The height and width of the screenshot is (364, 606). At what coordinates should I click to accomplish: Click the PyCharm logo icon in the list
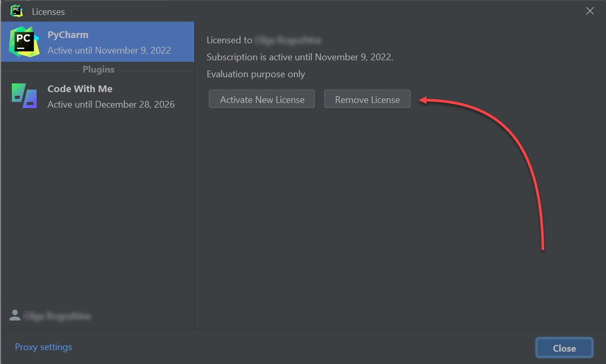coord(24,42)
